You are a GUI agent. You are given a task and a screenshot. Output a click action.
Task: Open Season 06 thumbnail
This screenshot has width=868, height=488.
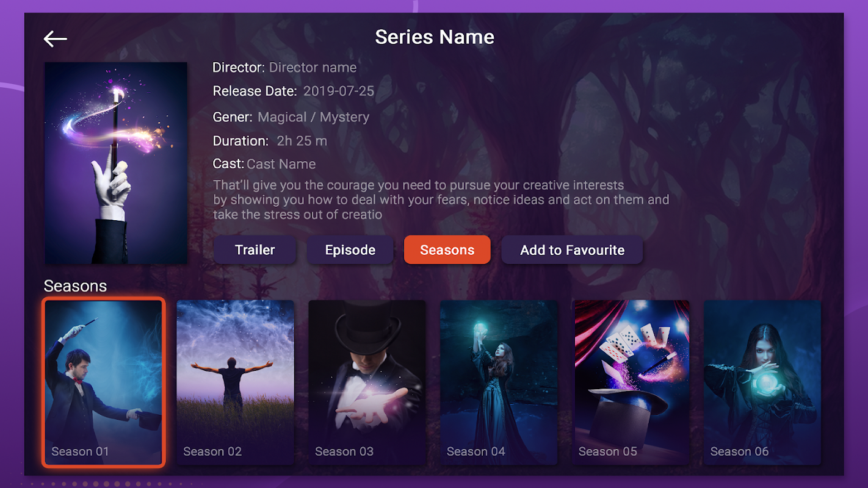[763, 382]
